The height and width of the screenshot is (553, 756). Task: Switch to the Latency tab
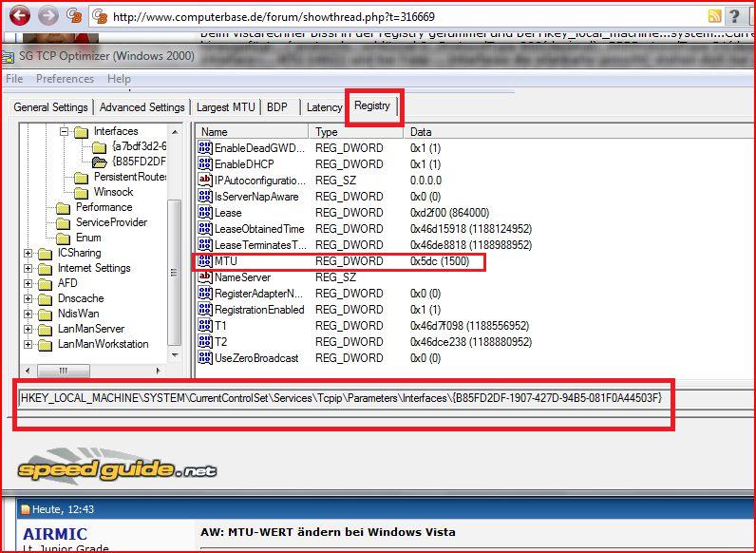point(324,107)
